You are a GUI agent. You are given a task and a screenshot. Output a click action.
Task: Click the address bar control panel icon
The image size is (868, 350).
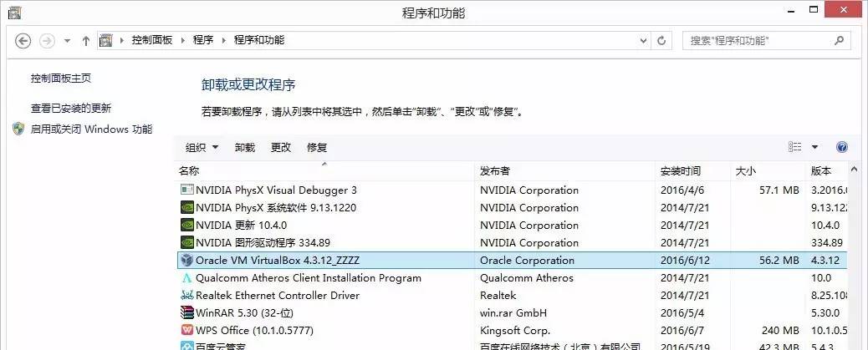105,40
